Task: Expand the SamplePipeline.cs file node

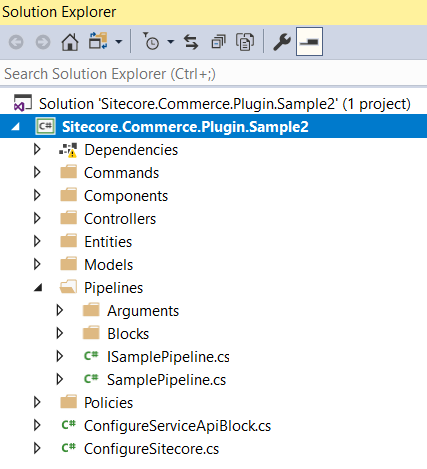Action: pos(60,379)
